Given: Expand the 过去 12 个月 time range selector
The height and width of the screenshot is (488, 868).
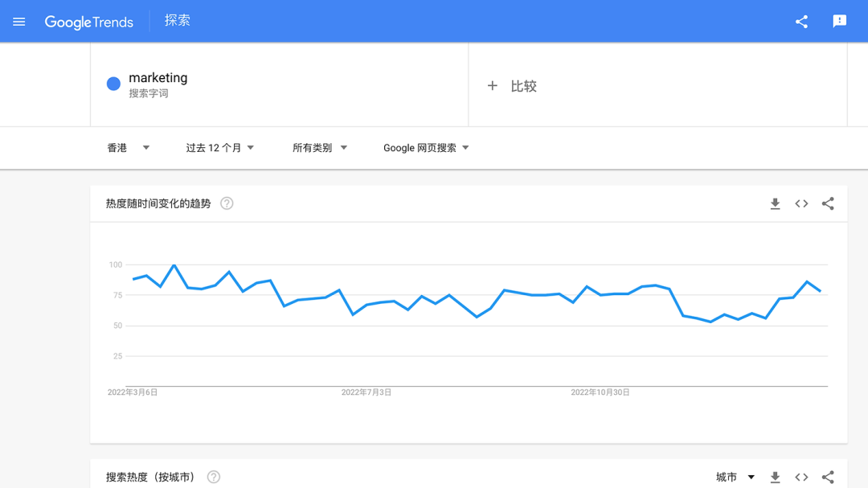Looking at the screenshot, I should click(219, 148).
